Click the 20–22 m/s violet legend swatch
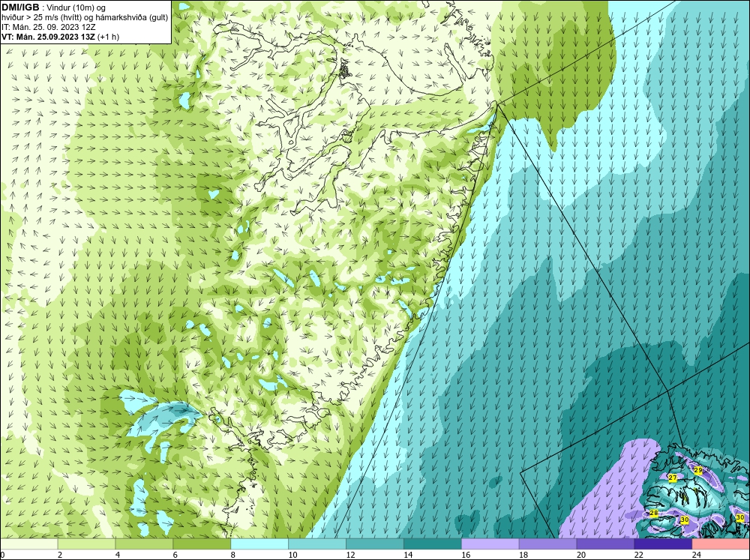The width and height of the screenshot is (750, 560). [605, 544]
